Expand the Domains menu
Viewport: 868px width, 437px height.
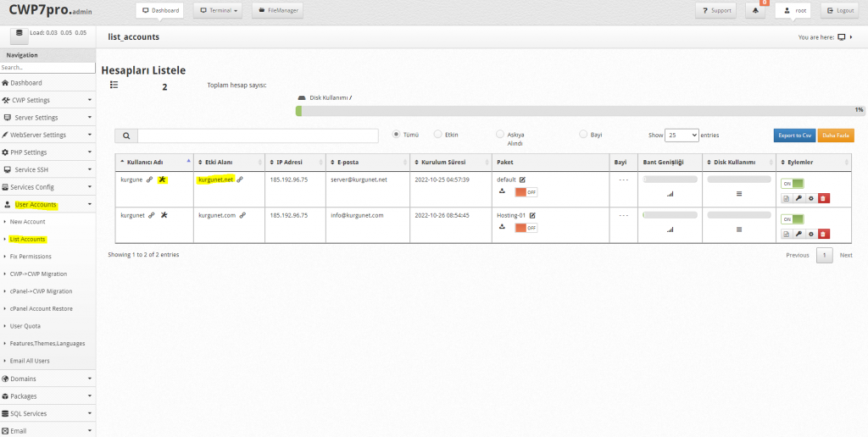click(x=47, y=379)
